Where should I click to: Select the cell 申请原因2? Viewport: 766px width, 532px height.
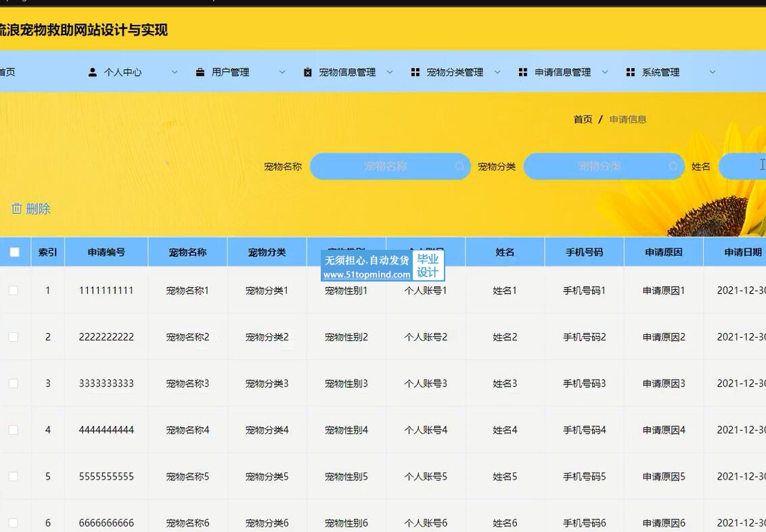tap(664, 337)
